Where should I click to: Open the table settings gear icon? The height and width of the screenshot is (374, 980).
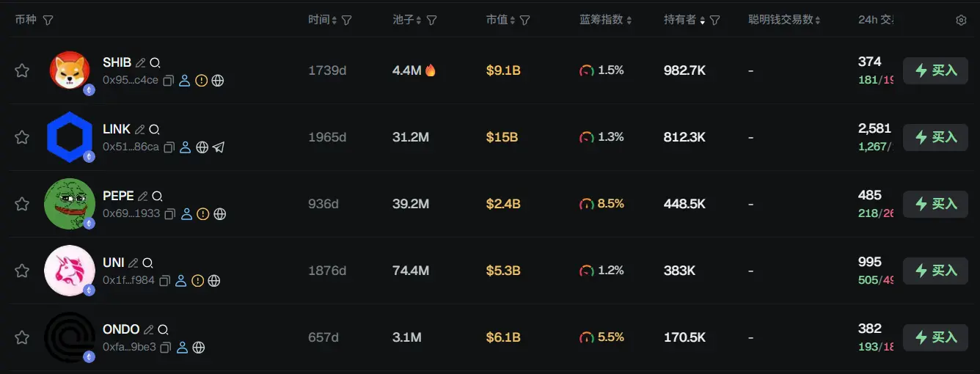(x=961, y=21)
